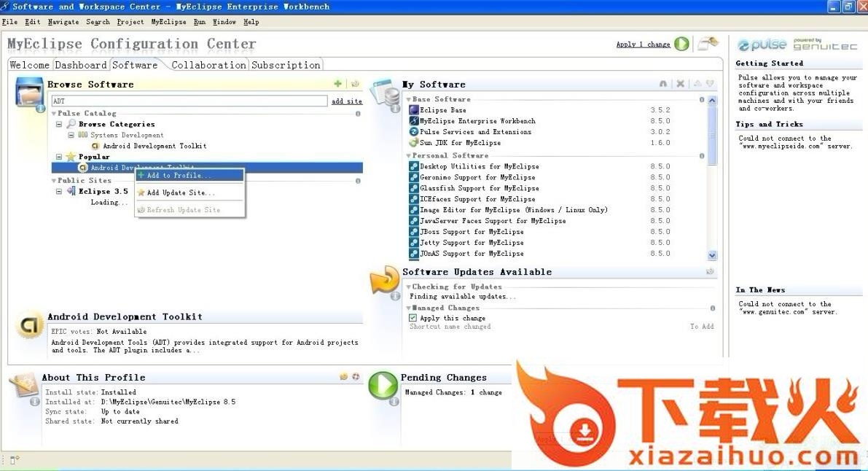Screen dimensions: 868x471
Task: Click the Systems Development category icon
Action: 82,135
